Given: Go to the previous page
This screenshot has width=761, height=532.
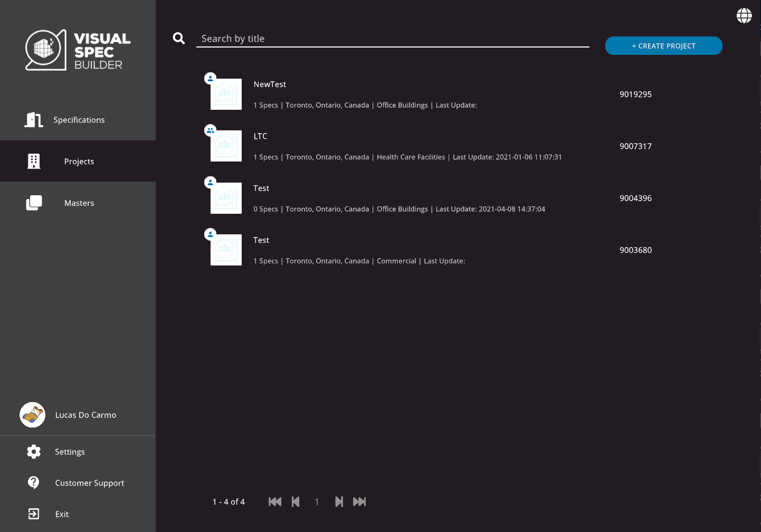Looking at the screenshot, I should (x=296, y=502).
